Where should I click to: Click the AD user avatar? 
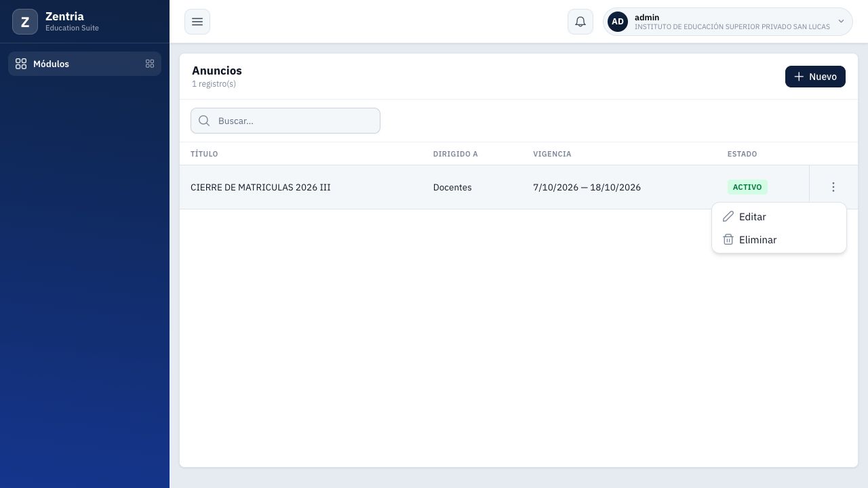[x=618, y=22]
